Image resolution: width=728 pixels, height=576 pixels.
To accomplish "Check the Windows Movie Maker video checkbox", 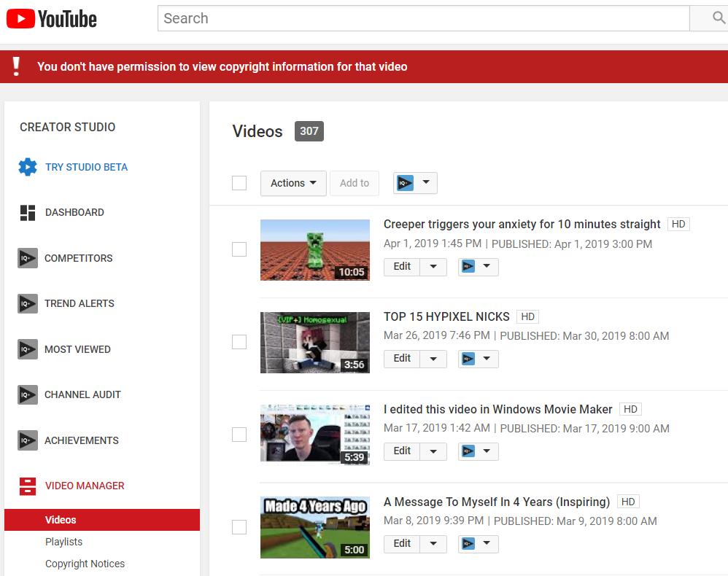I will coord(239,435).
